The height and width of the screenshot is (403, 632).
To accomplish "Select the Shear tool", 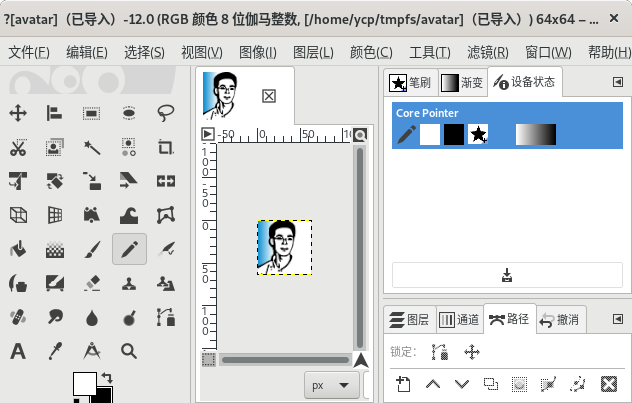I will point(129,181).
